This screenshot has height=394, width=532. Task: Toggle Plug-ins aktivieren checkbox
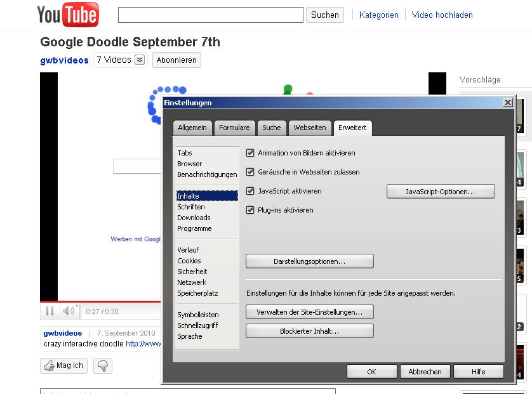250,210
